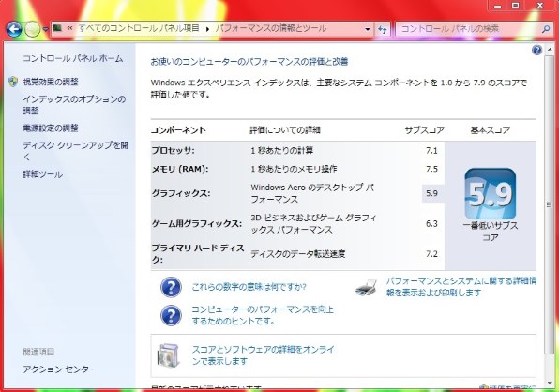Click the software box icon for online scores

tap(168, 355)
